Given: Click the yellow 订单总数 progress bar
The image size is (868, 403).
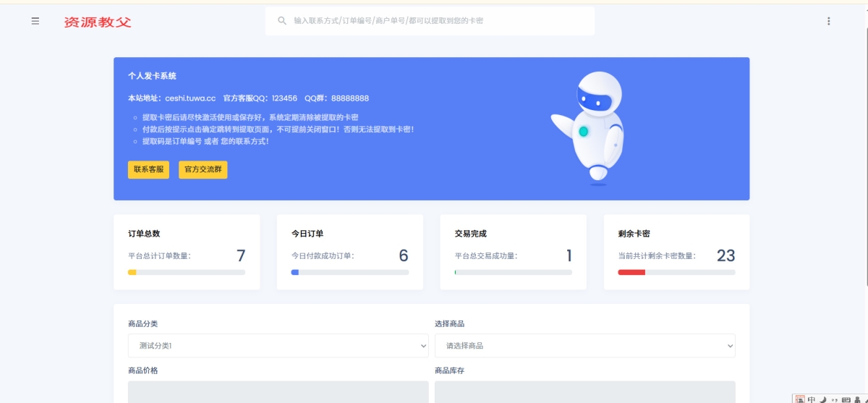Looking at the screenshot, I should [x=132, y=272].
